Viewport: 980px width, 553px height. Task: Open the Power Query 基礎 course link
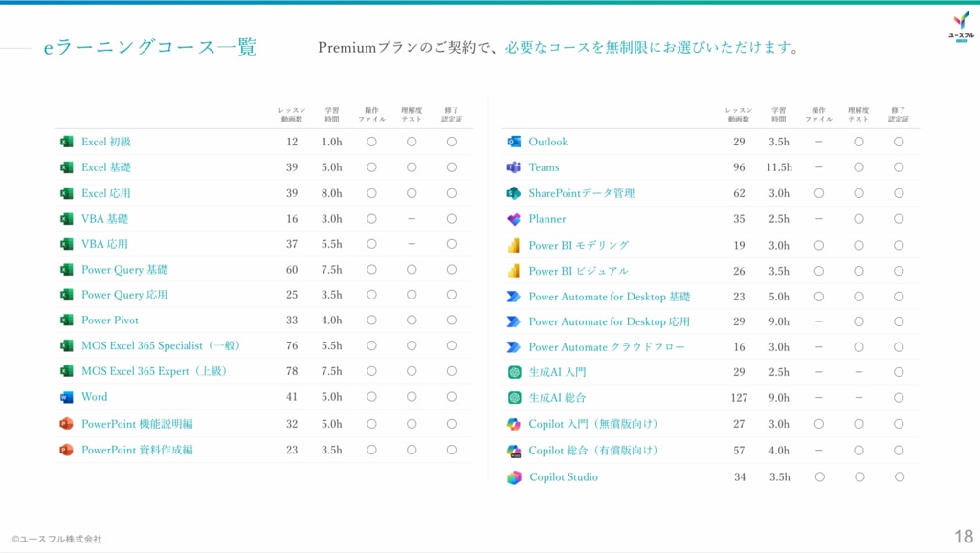click(x=124, y=270)
